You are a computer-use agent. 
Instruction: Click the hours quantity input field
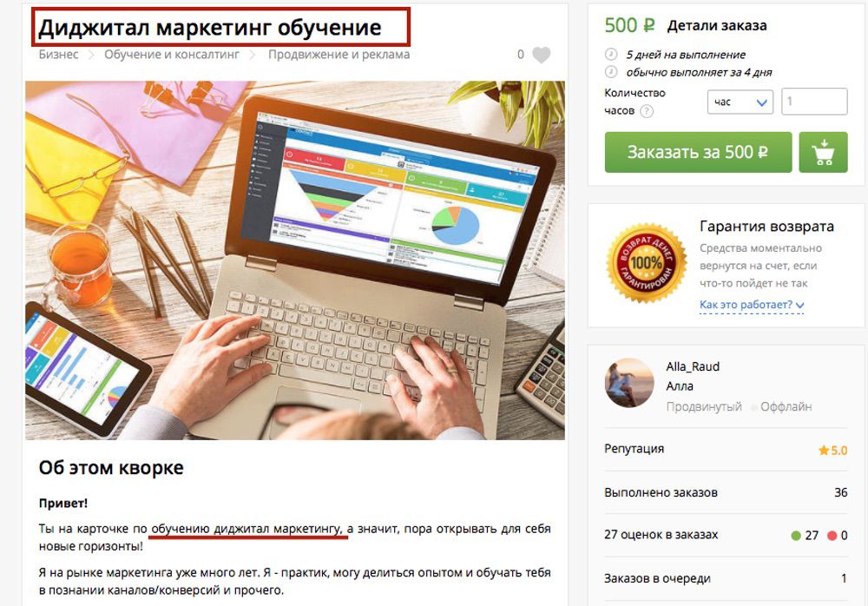pos(814,102)
